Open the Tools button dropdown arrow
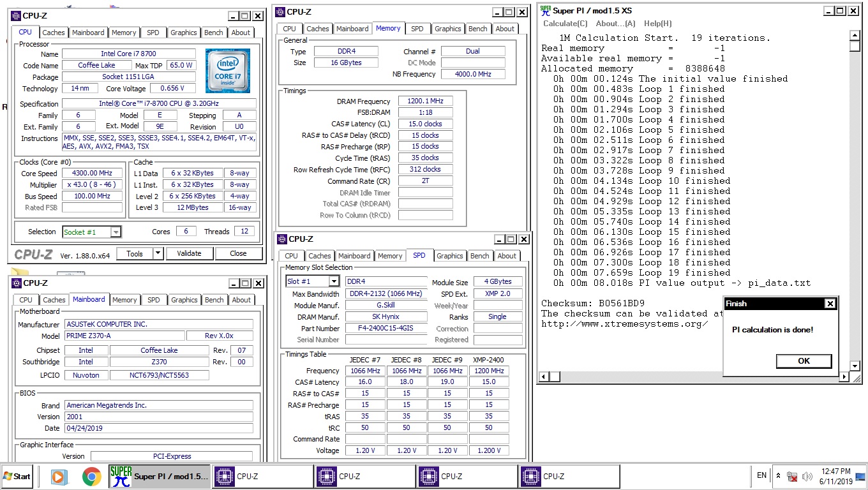 point(158,253)
